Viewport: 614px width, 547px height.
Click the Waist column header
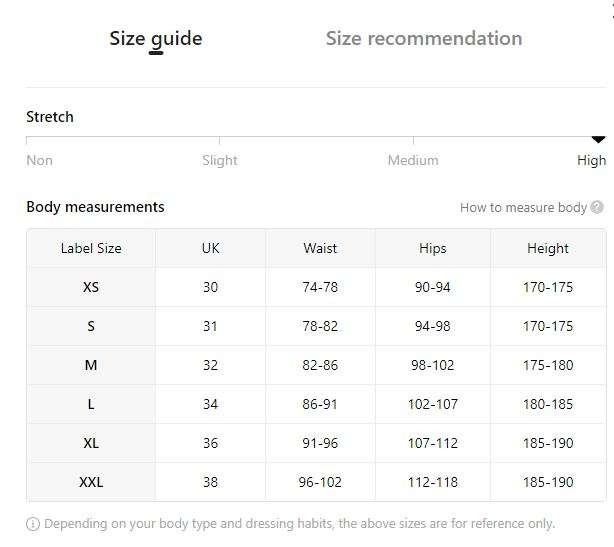click(320, 248)
